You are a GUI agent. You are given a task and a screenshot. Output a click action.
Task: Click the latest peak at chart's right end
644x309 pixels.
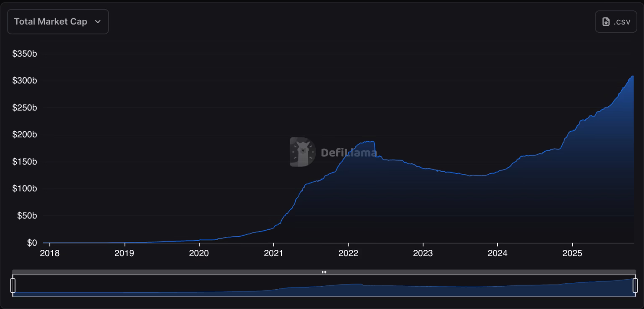point(632,76)
